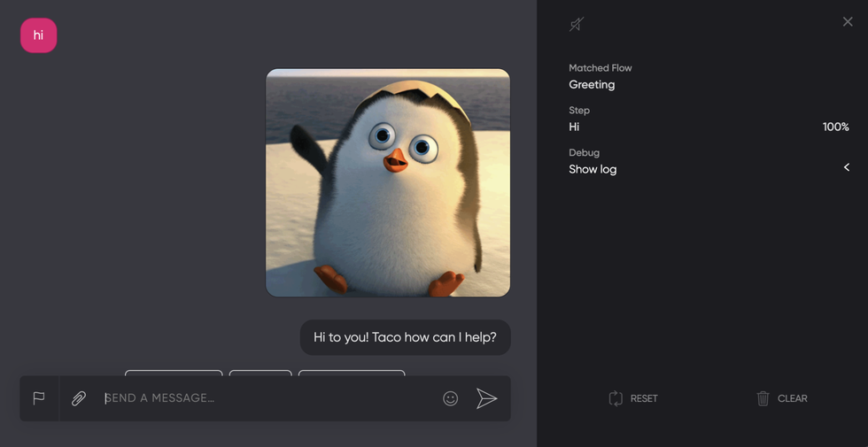
Task: Expand the Show log chevron arrow
Action: pyautogui.click(x=847, y=167)
